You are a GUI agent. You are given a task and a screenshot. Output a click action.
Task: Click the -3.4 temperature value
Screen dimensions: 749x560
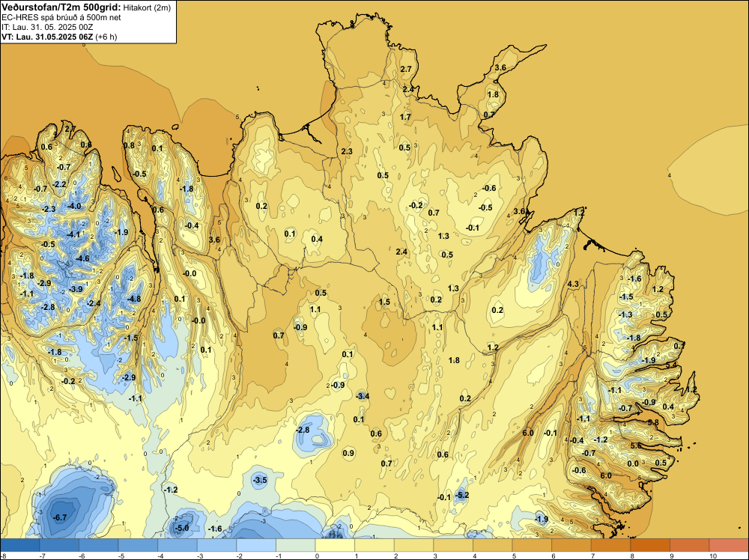point(363,396)
